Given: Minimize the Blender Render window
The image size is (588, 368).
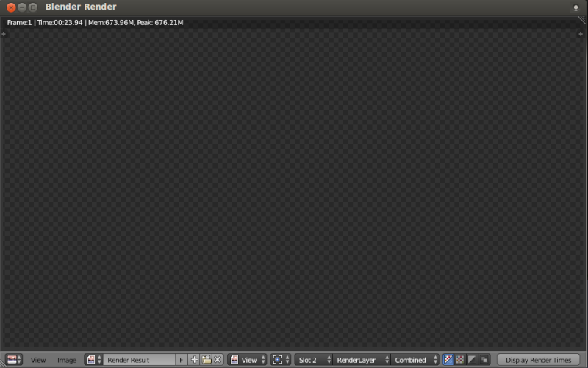Looking at the screenshot, I should click(x=22, y=7).
